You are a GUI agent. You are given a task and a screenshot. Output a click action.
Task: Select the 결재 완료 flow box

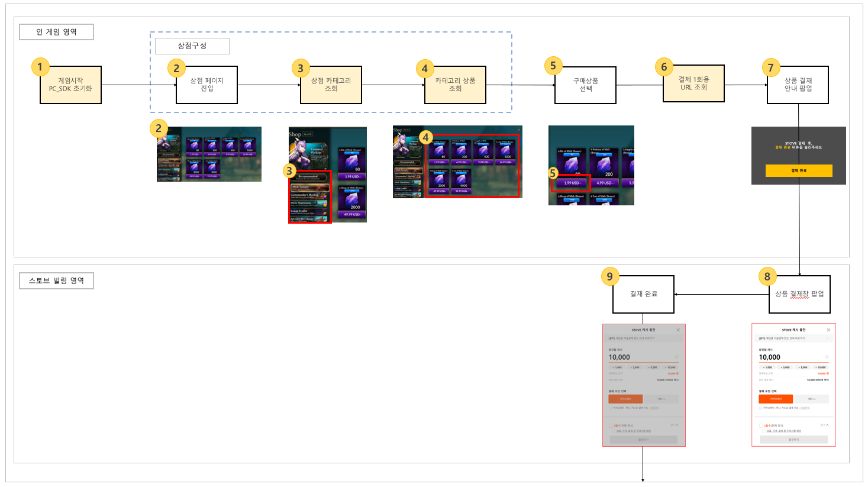click(x=643, y=294)
